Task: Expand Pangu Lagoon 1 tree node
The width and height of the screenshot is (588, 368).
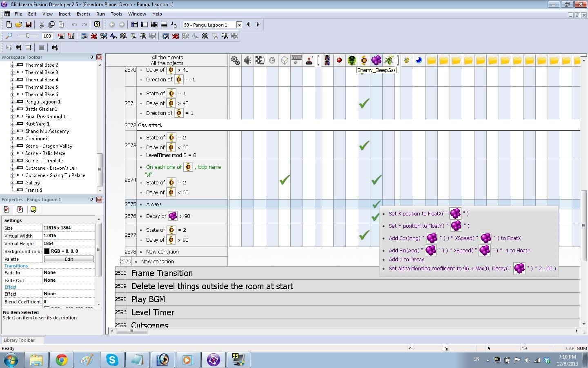Action: [x=12, y=102]
